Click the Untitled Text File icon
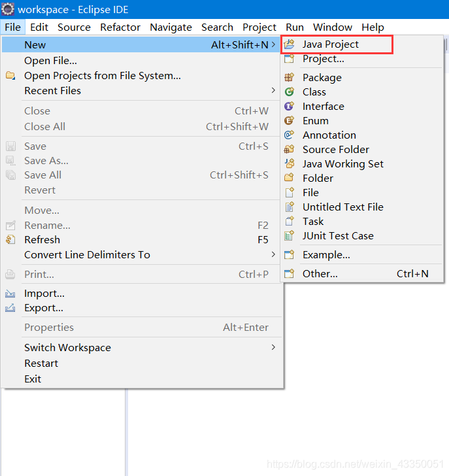Image resolution: width=449 pixels, height=476 pixels. [x=289, y=207]
